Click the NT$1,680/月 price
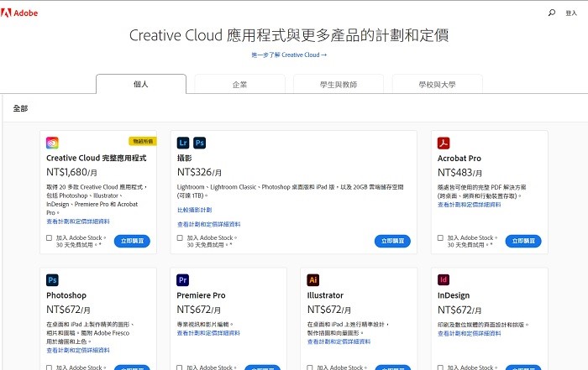The height and width of the screenshot is (370, 588). [x=71, y=172]
